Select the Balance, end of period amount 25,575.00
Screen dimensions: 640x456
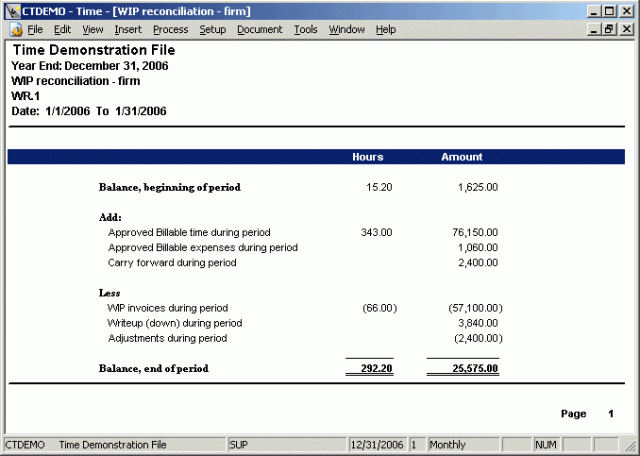475,368
